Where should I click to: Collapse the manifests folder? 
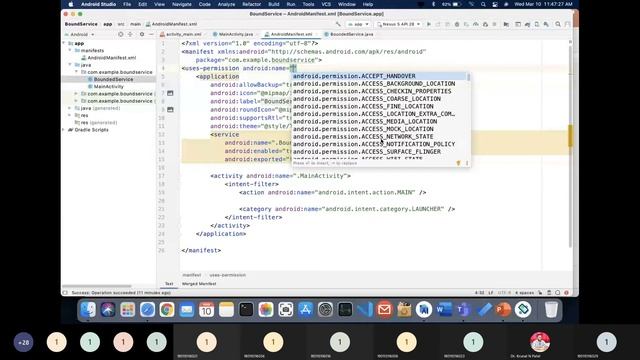pos(70,50)
